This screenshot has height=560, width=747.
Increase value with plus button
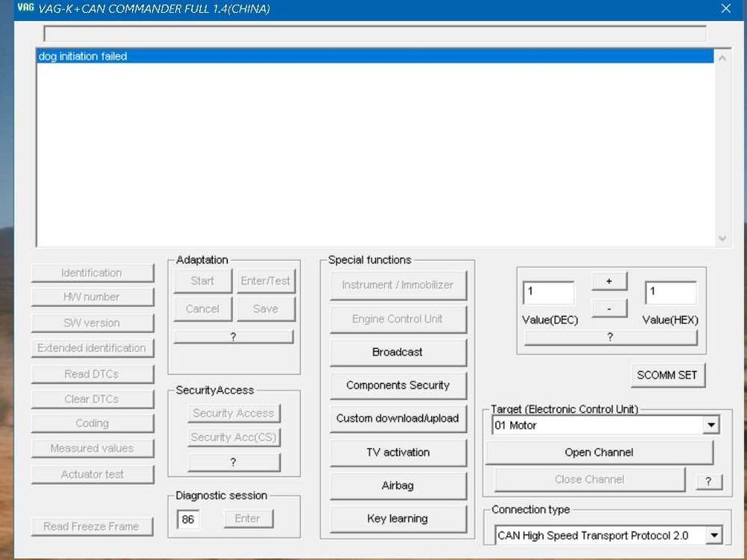pos(609,281)
